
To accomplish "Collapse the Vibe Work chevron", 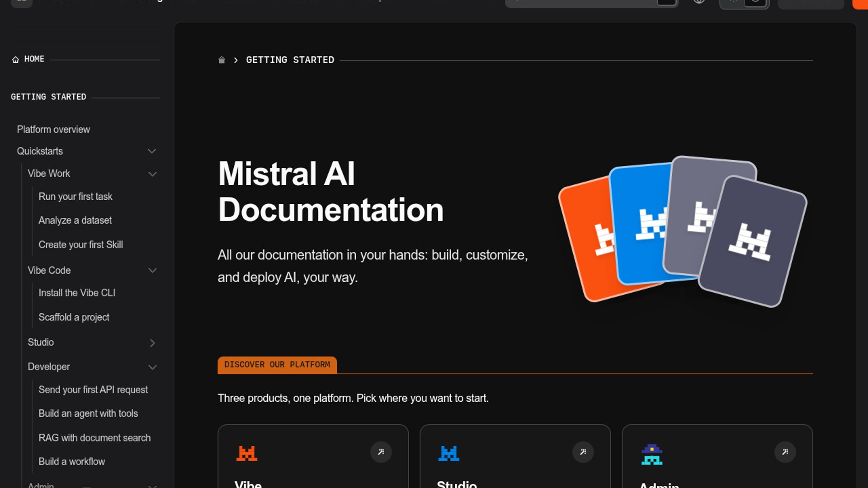I will 152,174.
